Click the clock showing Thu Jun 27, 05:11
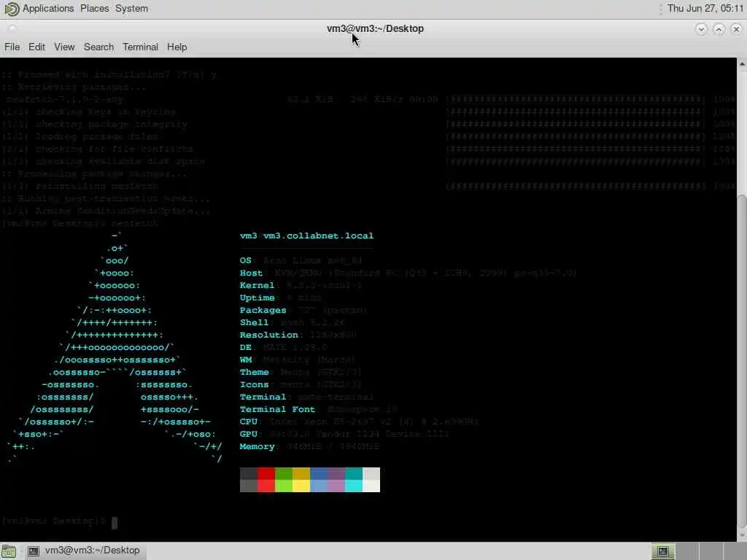747x560 pixels. coord(705,9)
